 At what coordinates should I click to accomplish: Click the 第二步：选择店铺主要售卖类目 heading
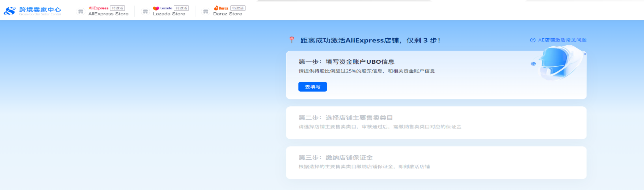coord(346,118)
